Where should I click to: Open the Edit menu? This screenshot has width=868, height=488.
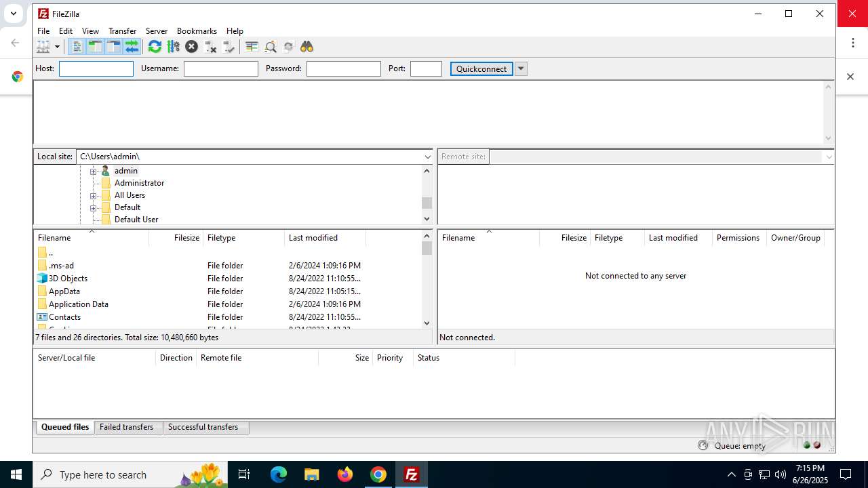66,31
